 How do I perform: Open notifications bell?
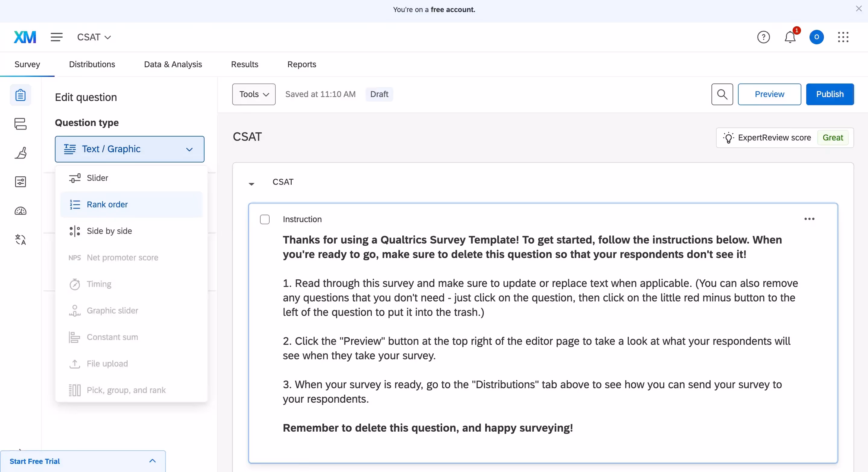[790, 37]
